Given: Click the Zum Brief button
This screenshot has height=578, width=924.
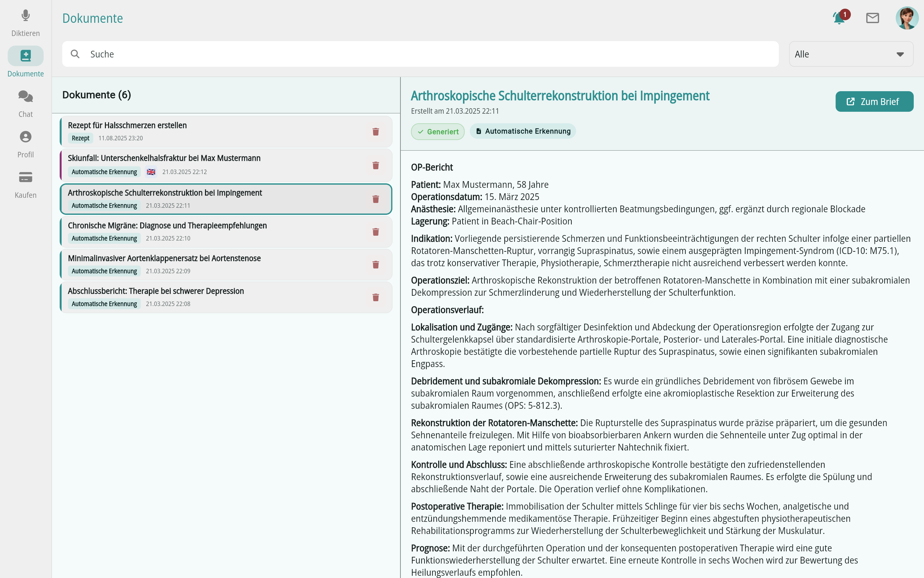Looking at the screenshot, I should [874, 102].
